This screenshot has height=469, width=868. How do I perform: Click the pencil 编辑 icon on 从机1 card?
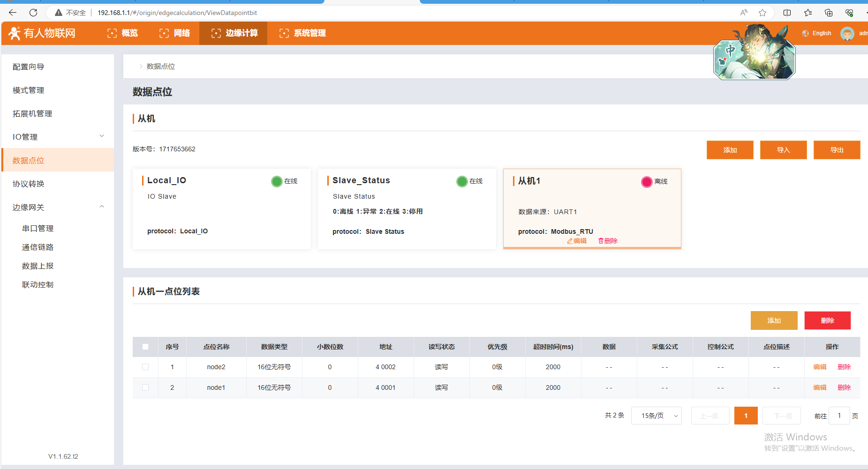click(x=570, y=241)
